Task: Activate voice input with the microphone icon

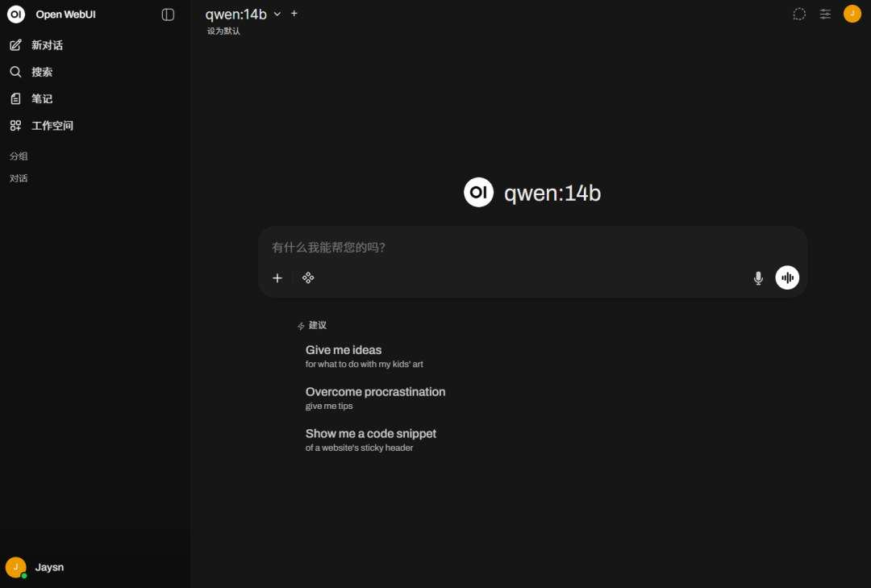Action: coord(758,277)
